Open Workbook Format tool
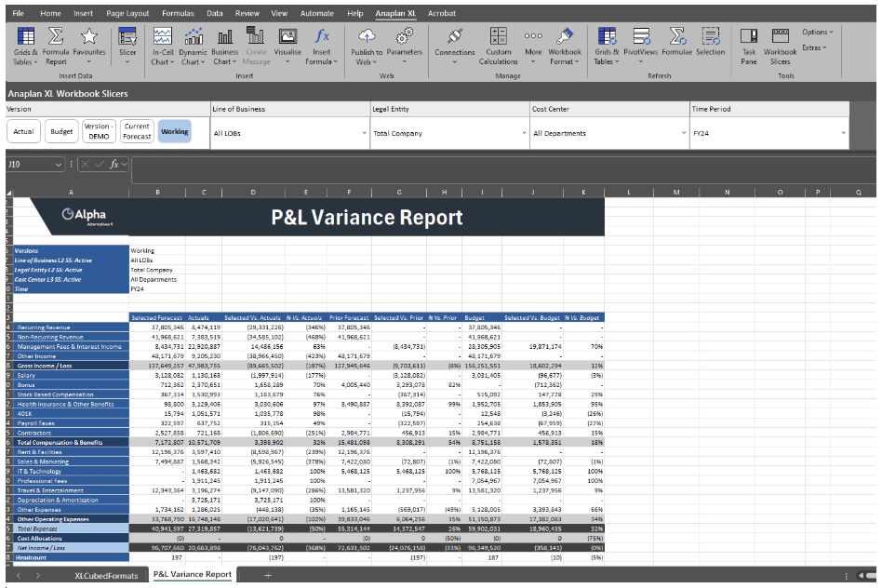Viewport: 882px width, 588px height. pyautogui.click(x=565, y=47)
